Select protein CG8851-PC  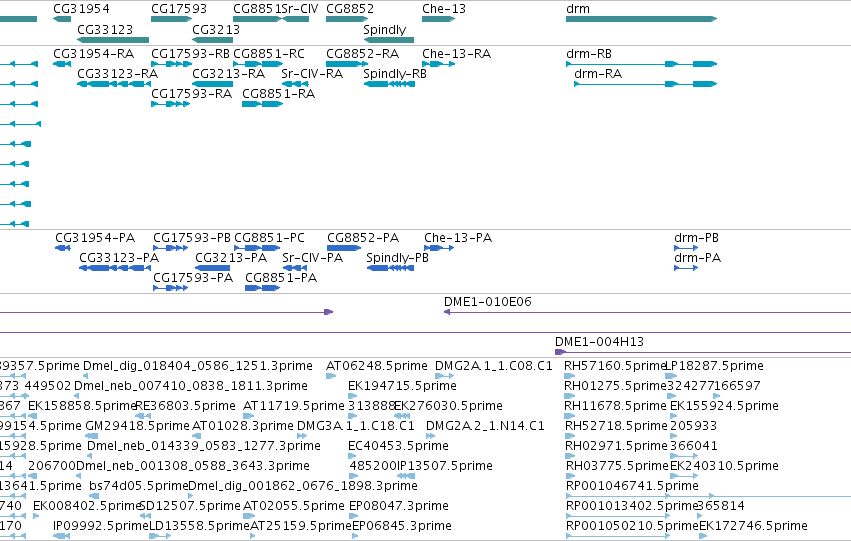pos(257,248)
